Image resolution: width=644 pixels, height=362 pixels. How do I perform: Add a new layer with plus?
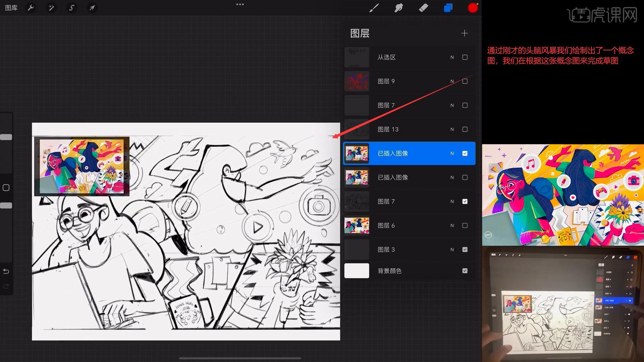pos(464,33)
